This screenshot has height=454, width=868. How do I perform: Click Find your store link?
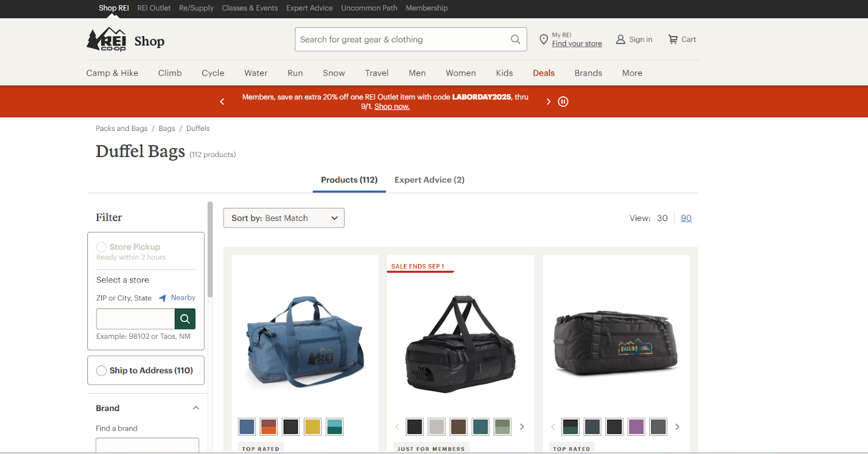577,43
